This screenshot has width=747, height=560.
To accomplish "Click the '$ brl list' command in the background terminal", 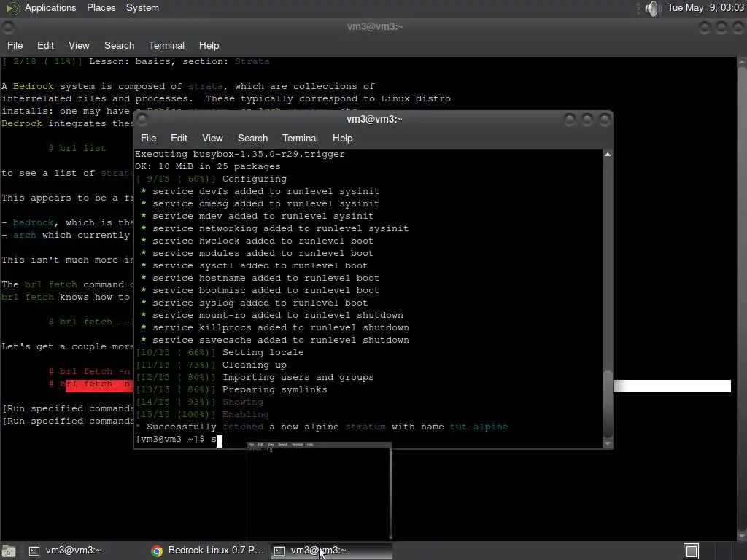I will pyautogui.click(x=77, y=148).
